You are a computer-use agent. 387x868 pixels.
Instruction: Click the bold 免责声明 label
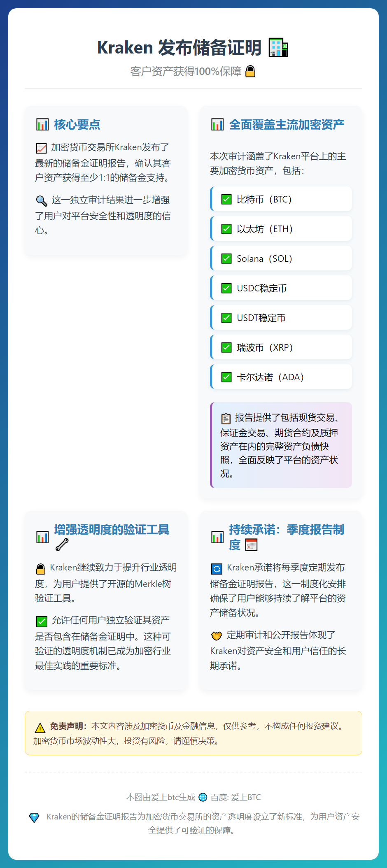pos(69,726)
